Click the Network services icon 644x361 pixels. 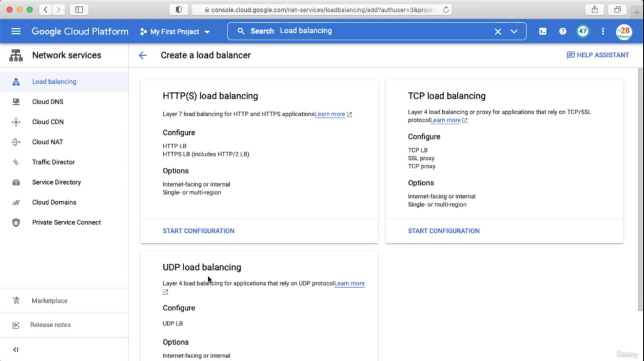pyautogui.click(x=16, y=55)
